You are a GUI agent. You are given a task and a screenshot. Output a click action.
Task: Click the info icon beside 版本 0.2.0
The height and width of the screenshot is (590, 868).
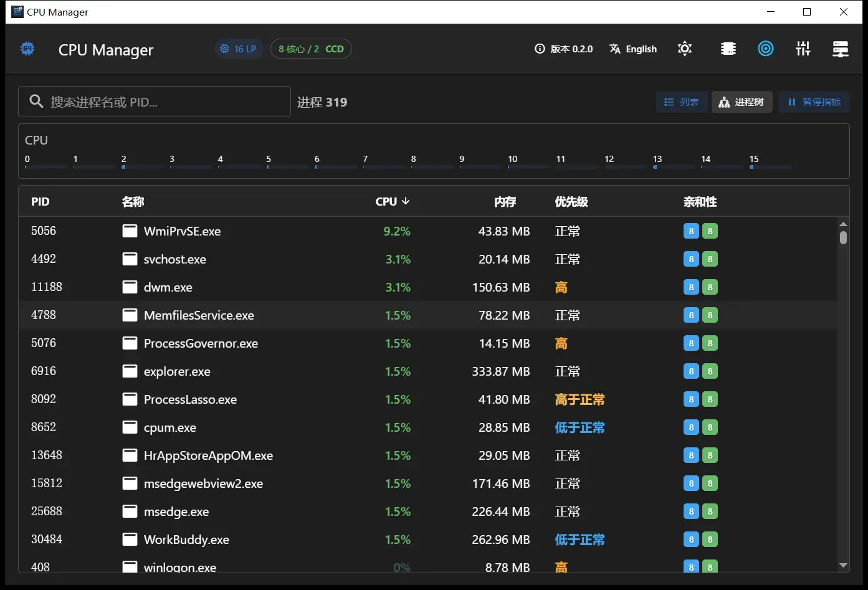coord(540,49)
